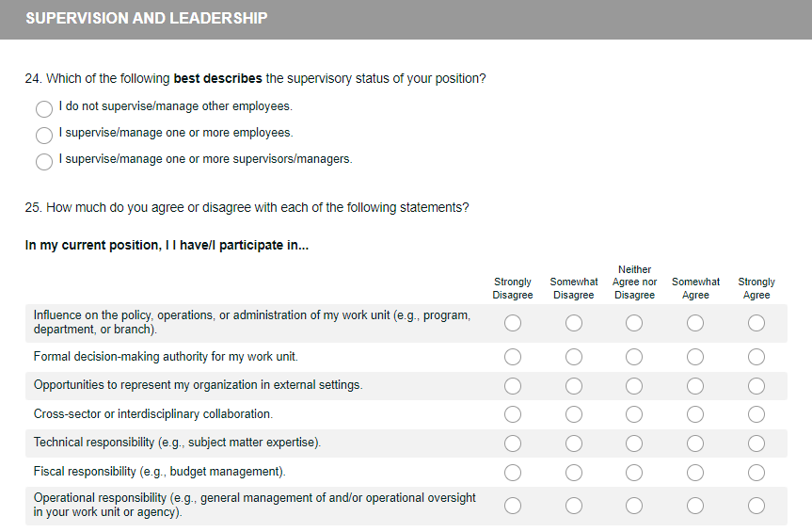Select Strongly Agree for operational responsibility
Image resolution: width=812 pixels, height=532 pixels.
[756, 506]
